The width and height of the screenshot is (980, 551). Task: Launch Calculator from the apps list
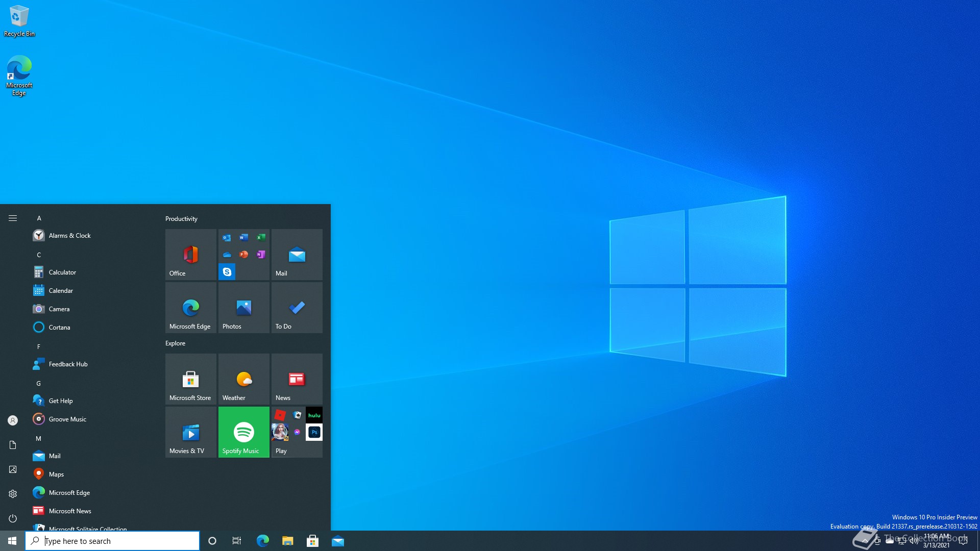coord(61,272)
